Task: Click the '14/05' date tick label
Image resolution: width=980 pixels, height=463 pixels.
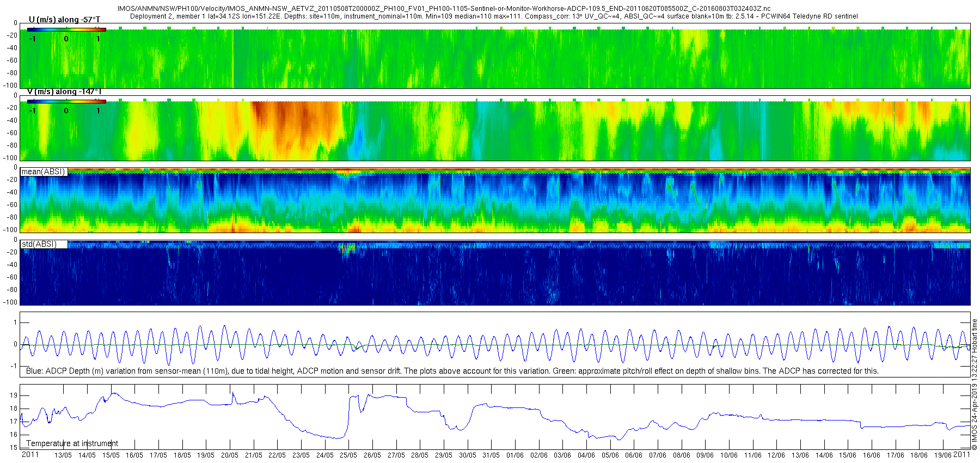Action: tap(87, 455)
